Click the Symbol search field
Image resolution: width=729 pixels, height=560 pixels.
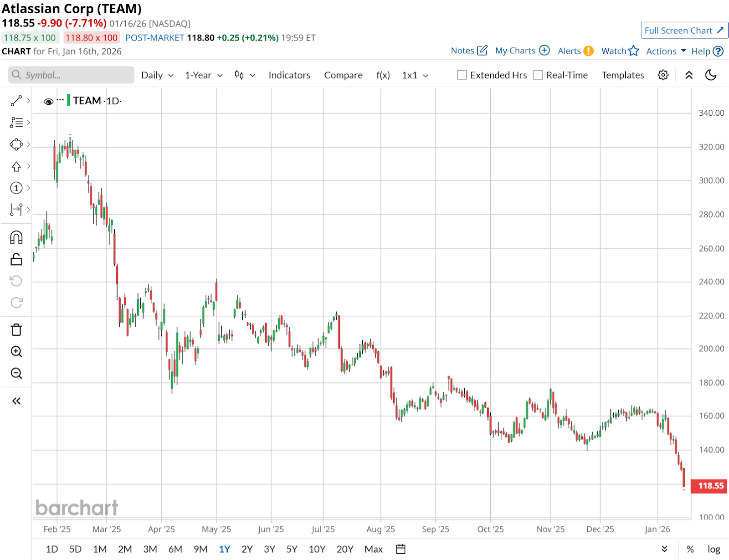click(71, 75)
